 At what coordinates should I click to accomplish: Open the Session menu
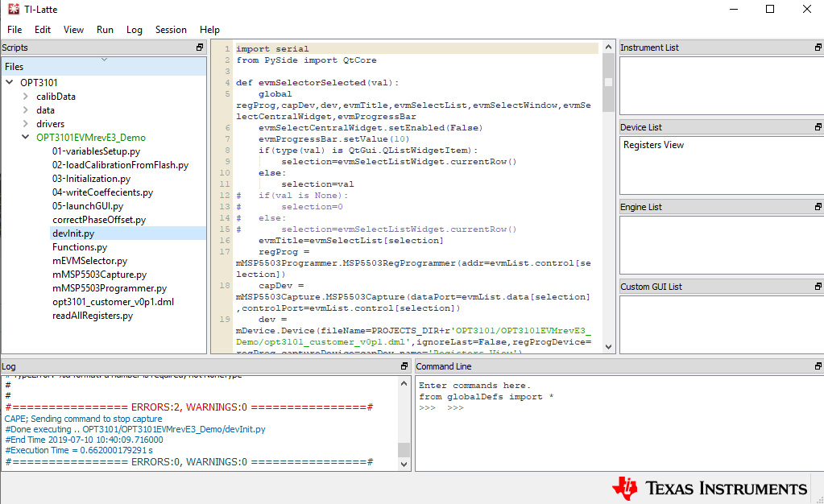pos(171,30)
